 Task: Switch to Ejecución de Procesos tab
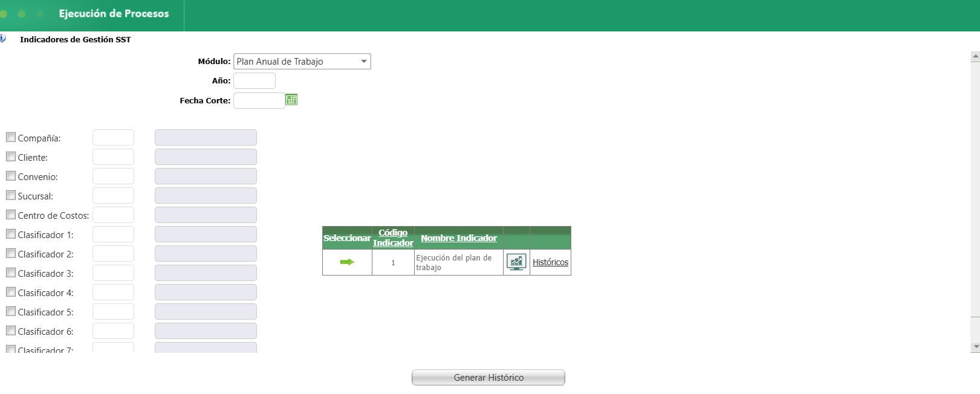[x=114, y=13]
